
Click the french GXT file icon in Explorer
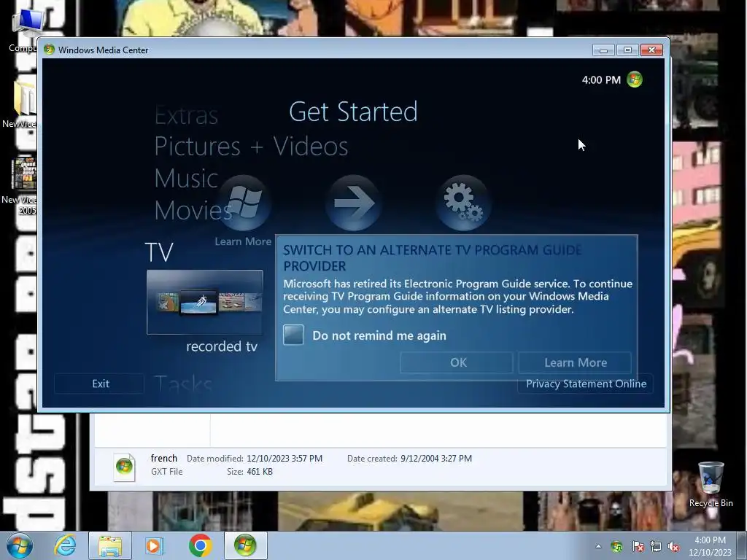click(x=124, y=466)
